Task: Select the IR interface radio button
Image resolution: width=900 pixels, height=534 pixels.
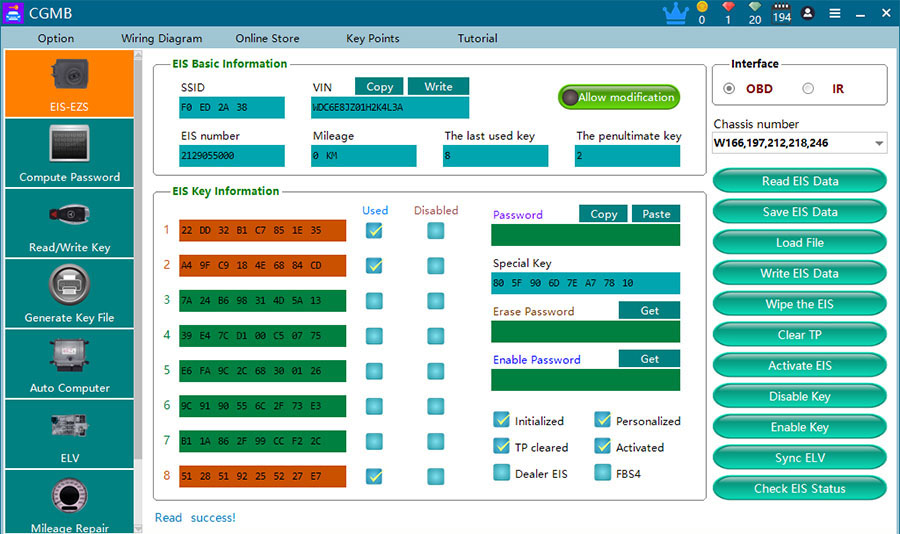Action: [x=808, y=88]
